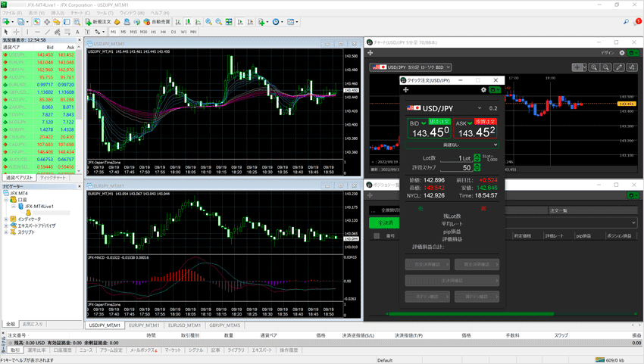Toggle the Terminal panel icon
The width and height of the screenshot is (644, 364).
coord(67,22)
